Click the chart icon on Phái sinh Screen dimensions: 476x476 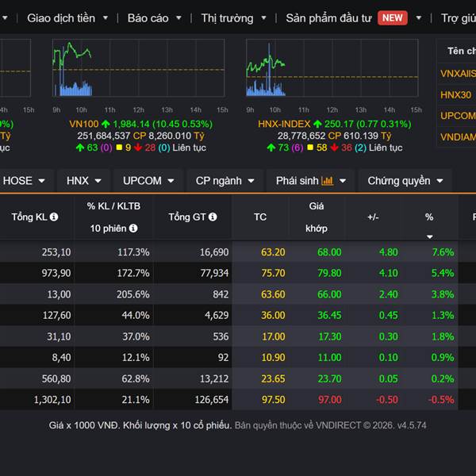point(328,181)
